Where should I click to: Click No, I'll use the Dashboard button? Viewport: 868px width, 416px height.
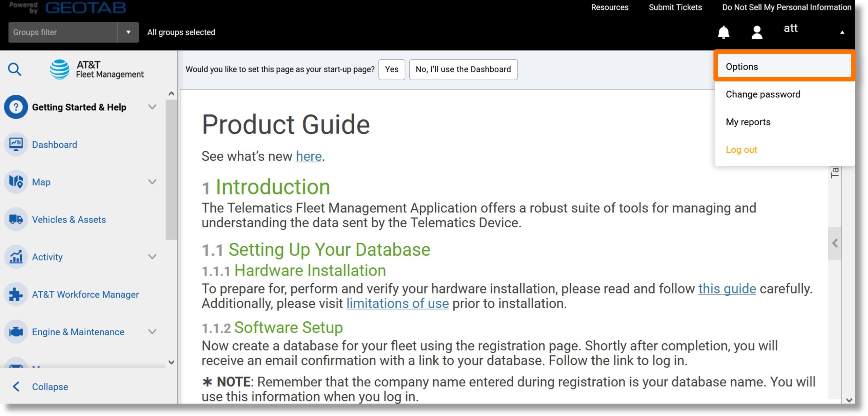(x=463, y=70)
